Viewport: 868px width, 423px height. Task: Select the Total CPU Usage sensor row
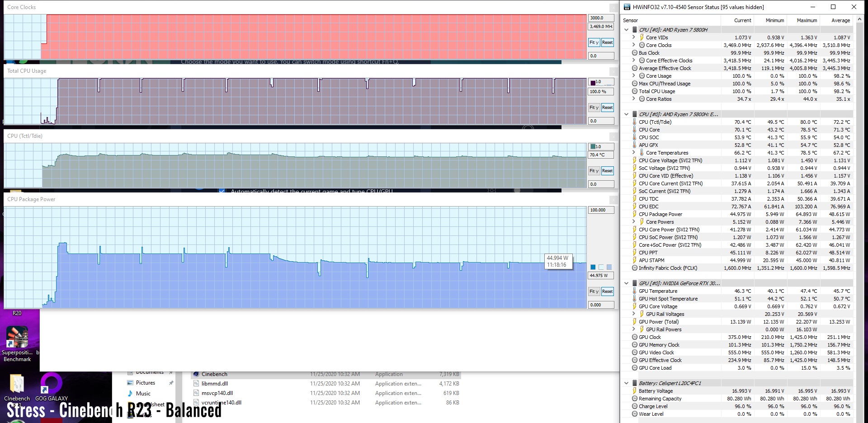657,91
